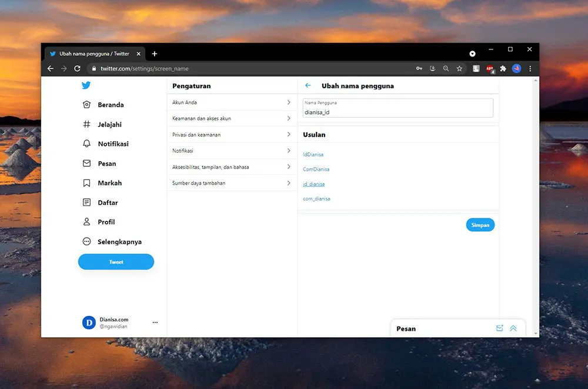Screen dimensions: 588x389
Task: Open the Notifikasi bell icon
Action: (87, 144)
